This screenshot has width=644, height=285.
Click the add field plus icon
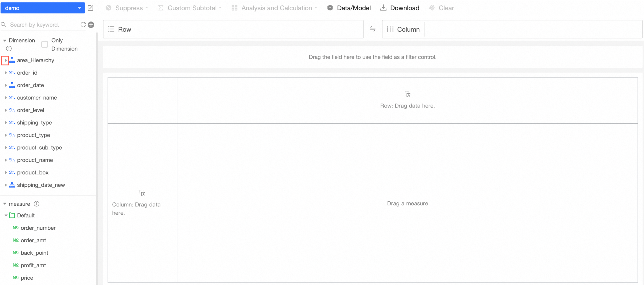(91, 25)
